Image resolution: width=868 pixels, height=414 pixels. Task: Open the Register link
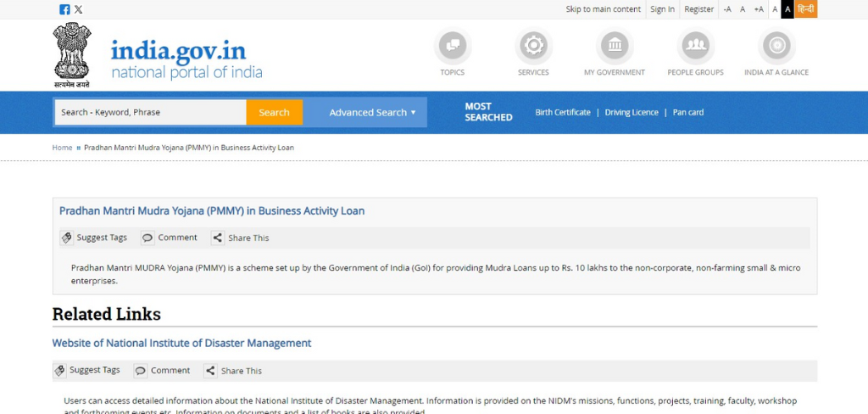[x=698, y=9]
